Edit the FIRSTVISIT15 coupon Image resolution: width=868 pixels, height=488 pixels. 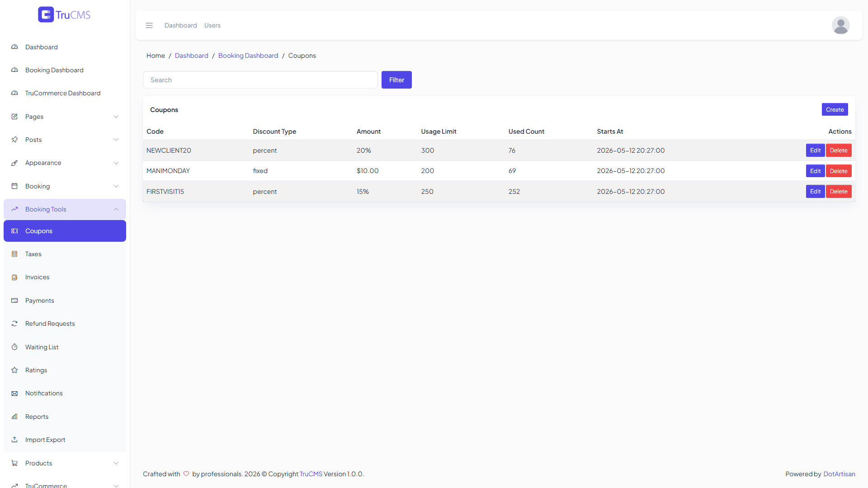[815, 192]
